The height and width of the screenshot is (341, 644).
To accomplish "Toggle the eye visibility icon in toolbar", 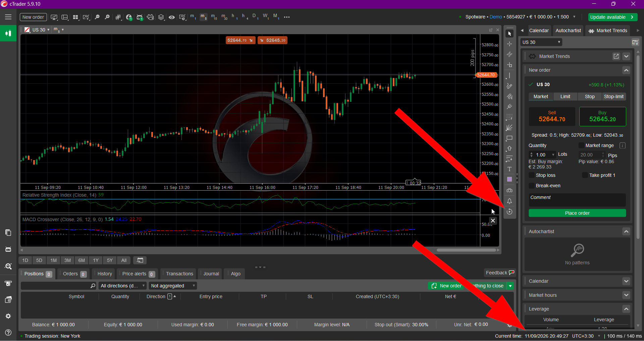I will point(172,17).
